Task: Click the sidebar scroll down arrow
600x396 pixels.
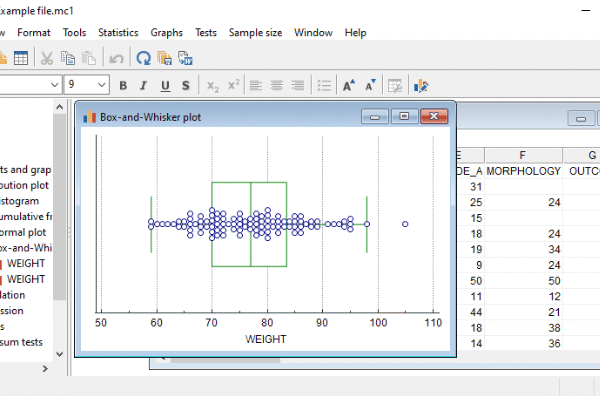Action: click(59, 354)
